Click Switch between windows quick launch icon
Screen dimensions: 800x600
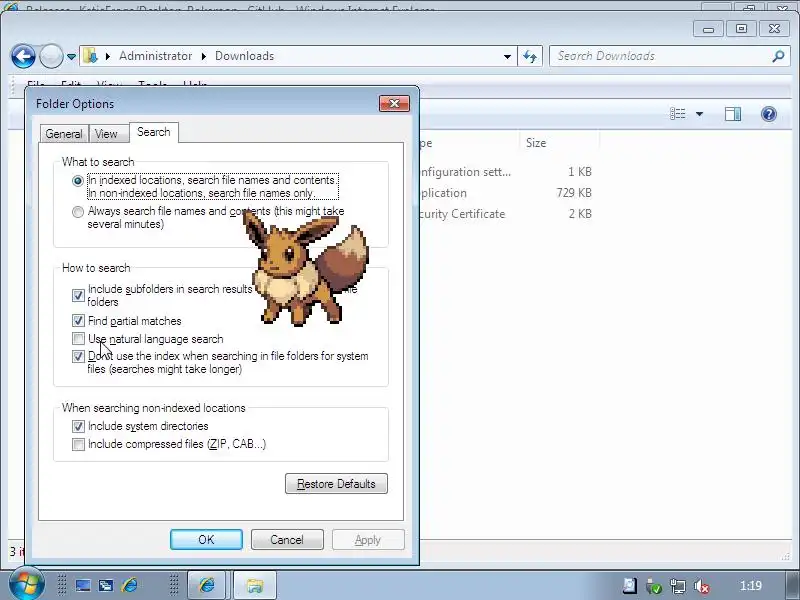[106, 585]
